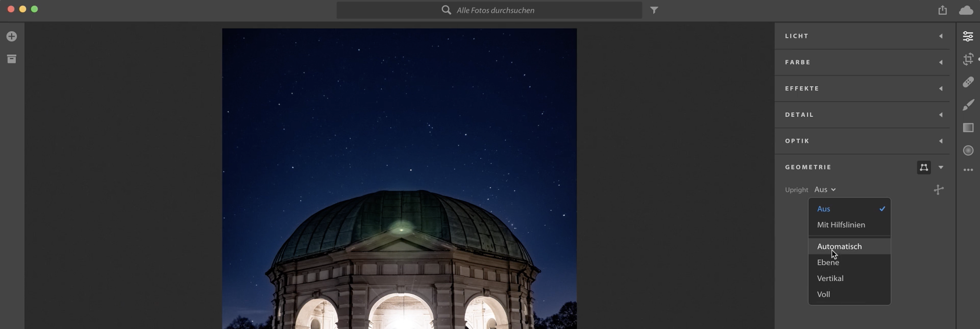Open the My Photos archive icon
The height and width of the screenshot is (329, 980).
[11, 59]
